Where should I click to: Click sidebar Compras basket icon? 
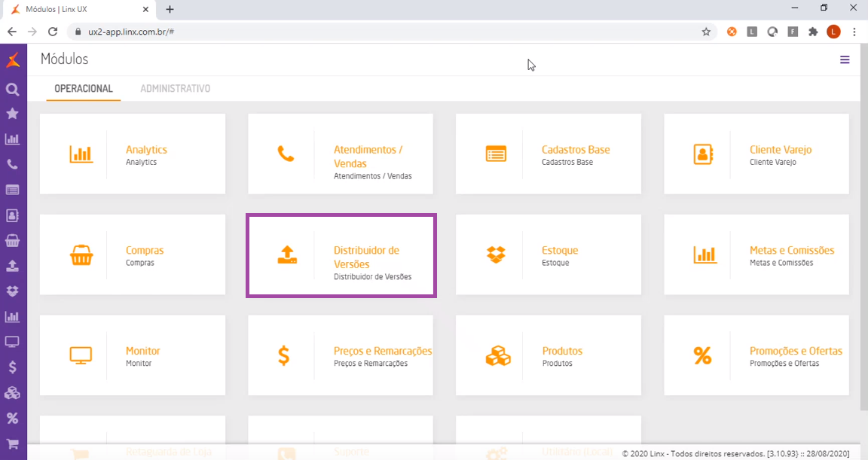[x=12, y=240]
